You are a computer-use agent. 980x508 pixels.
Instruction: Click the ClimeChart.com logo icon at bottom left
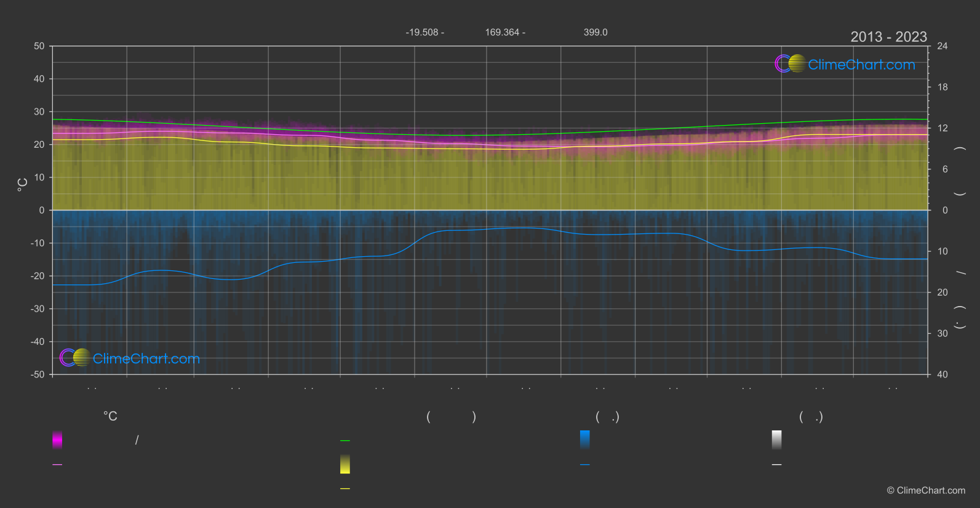coord(75,358)
